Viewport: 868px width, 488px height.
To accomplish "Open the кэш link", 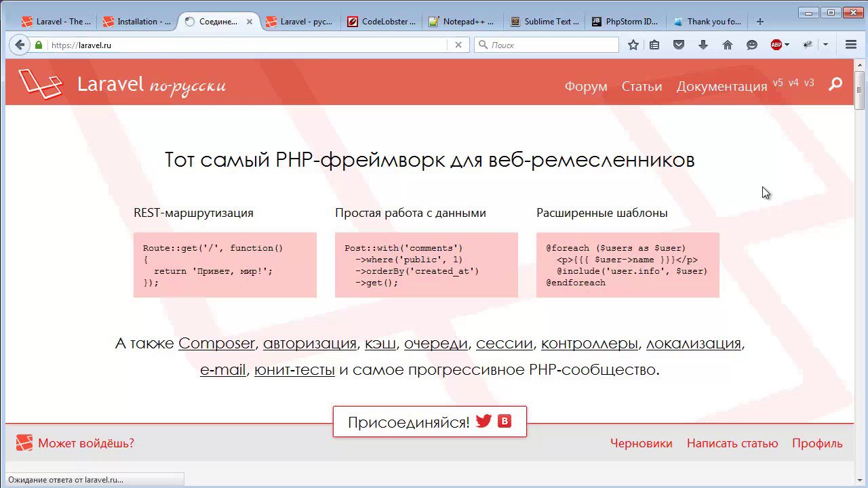I will 380,343.
